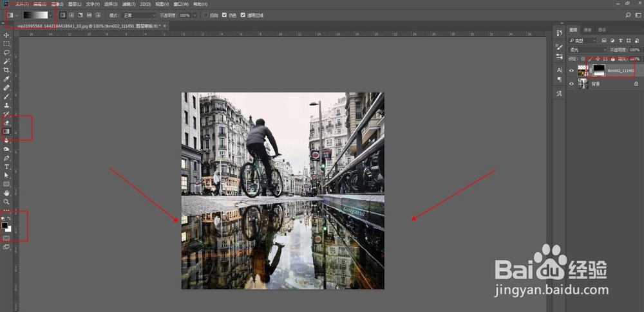Select the Path Selection tool
The width and height of the screenshot is (644, 312).
click(x=6, y=175)
